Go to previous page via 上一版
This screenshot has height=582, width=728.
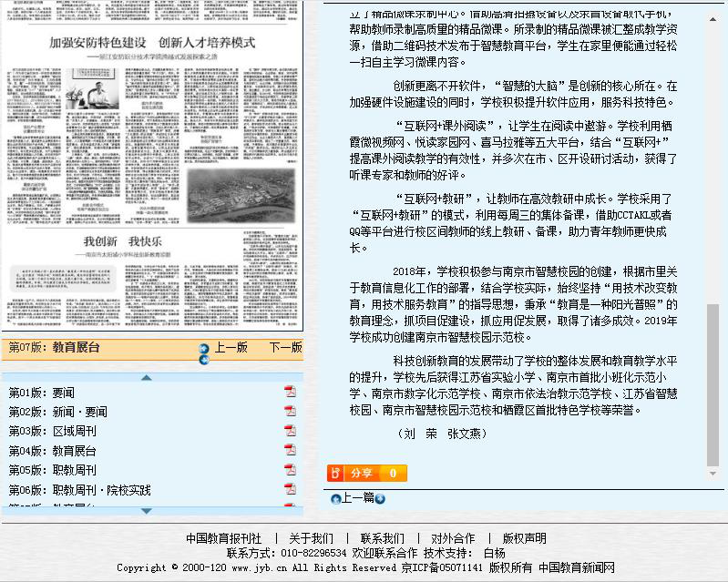click(x=231, y=348)
